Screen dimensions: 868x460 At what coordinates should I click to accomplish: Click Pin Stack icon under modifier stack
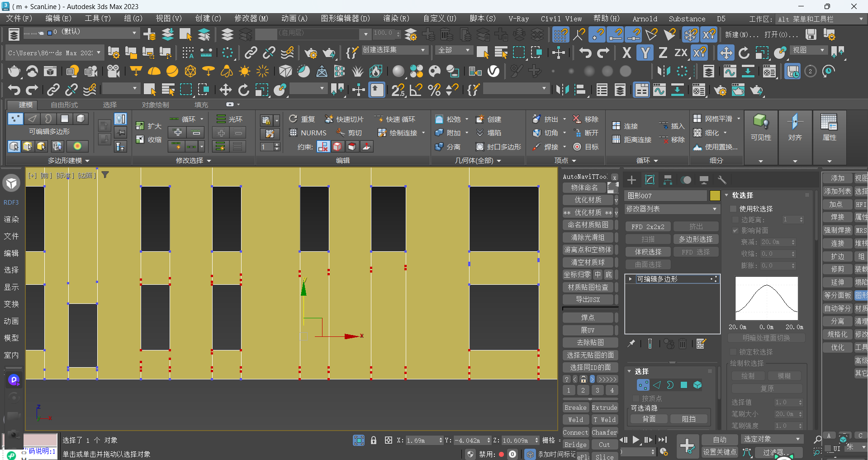(x=631, y=344)
